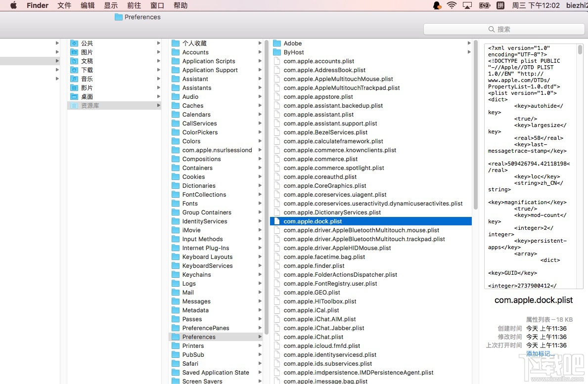The width and height of the screenshot is (588, 384).
Task: Expand the 资源库 folder arrow
Action: pyautogui.click(x=159, y=106)
